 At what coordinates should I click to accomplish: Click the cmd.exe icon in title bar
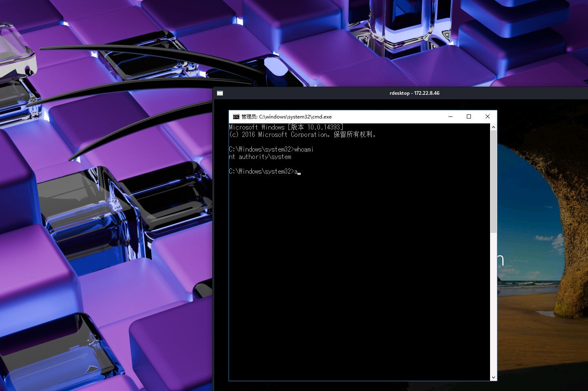236,116
